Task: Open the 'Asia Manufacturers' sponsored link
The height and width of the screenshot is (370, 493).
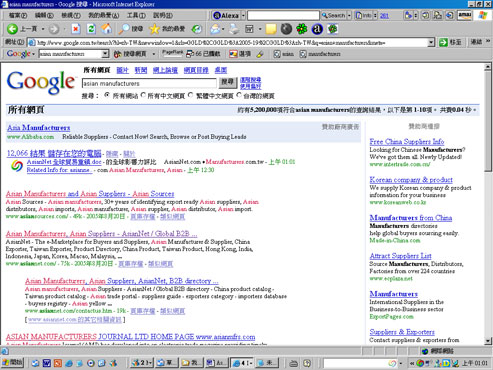Action: coord(39,128)
